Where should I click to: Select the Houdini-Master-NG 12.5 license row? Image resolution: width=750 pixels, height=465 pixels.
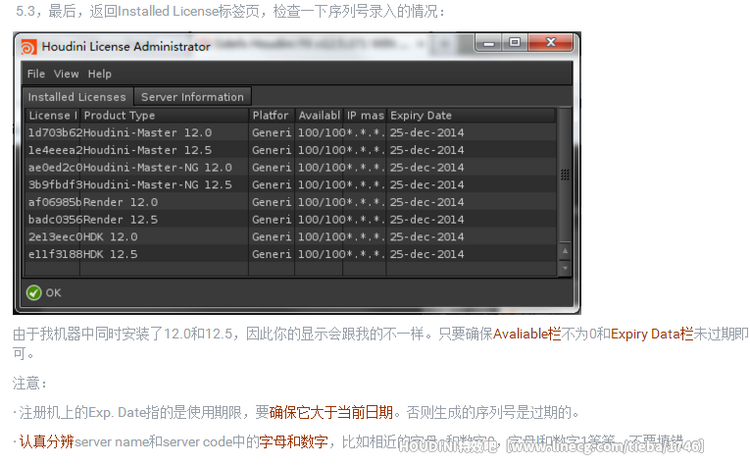(291, 185)
